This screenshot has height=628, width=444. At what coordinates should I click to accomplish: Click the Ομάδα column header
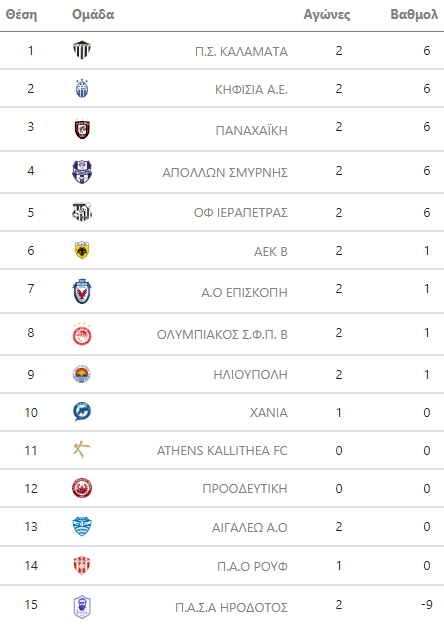[93, 14]
